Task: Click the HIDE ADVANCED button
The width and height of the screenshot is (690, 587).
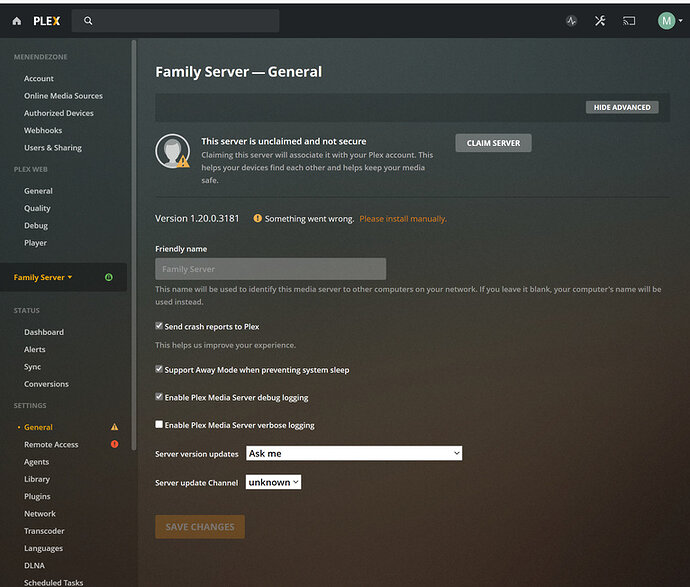Action: pos(622,107)
